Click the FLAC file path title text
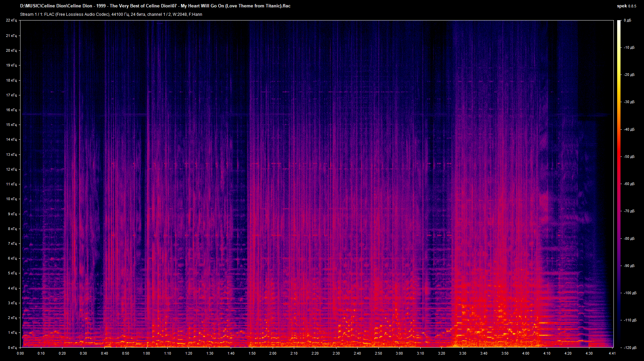This screenshot has height=361, width=644. click(155, 6)
